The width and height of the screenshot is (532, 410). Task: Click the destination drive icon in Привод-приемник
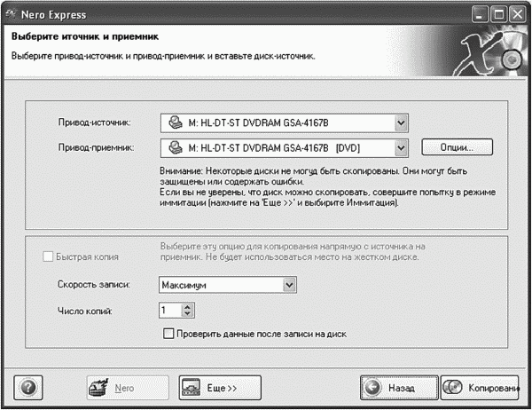[x=176, y=148]
